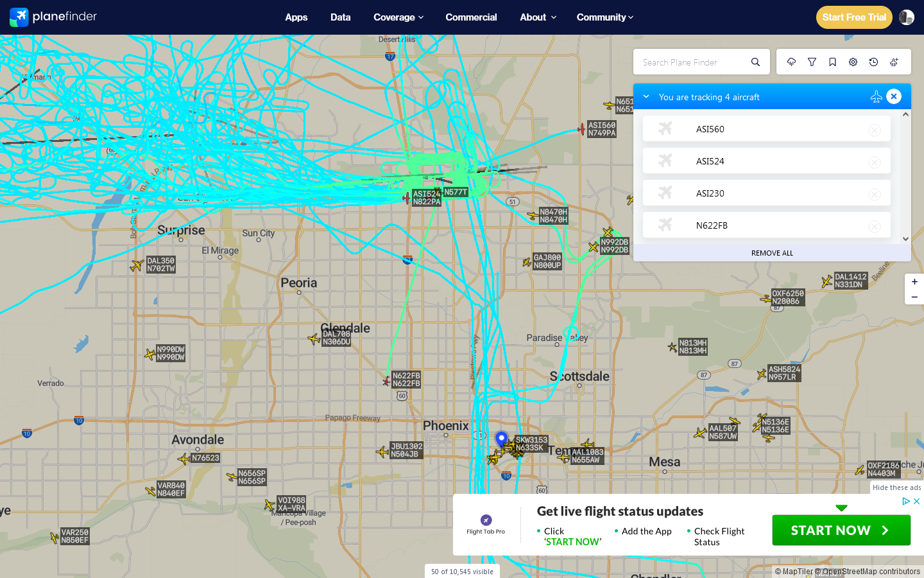The width and height of the screenshot is (924, 578).
Task: Select the DAL1412 aircraft on the map
Action: click(827, 281)
